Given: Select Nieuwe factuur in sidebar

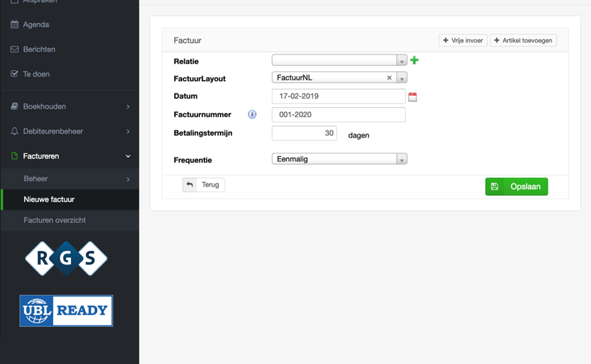Looking at the screenshot, I should [x=49, y=200].
